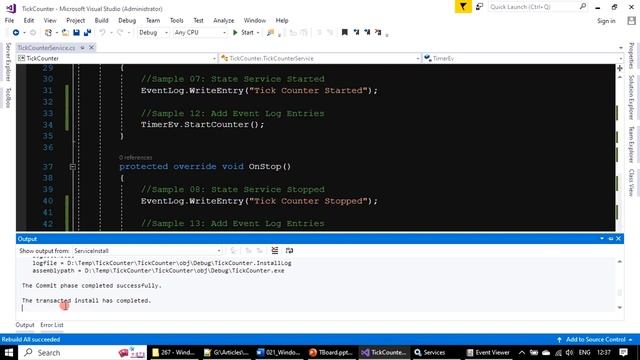The height and width of the screenshot is (360, 640).
Task: Open the Edit menu
Action: (x=29, y=20)
